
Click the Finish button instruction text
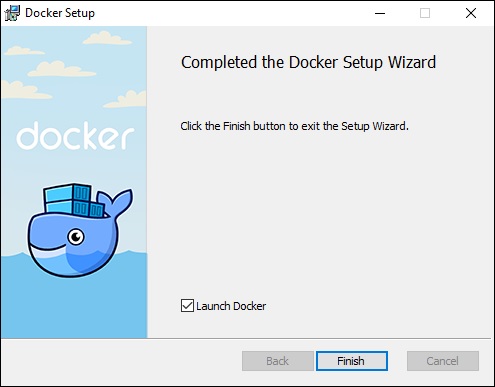click(x=294, y=126)
